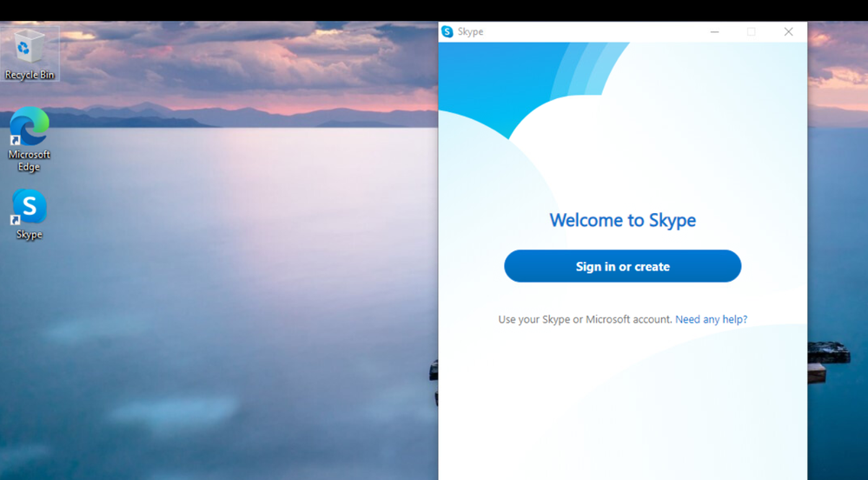The width and height of the screenshot is (868, 480).
Task: Click the Welcome to Skype heading
Action: pyautogui.click(x=622, y=220)
